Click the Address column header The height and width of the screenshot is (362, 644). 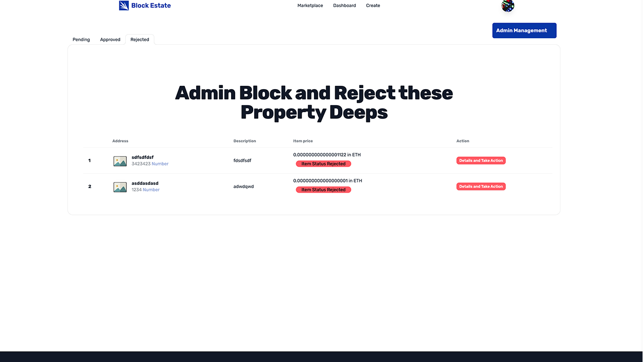pyautogui.click(x=120, y=140)
